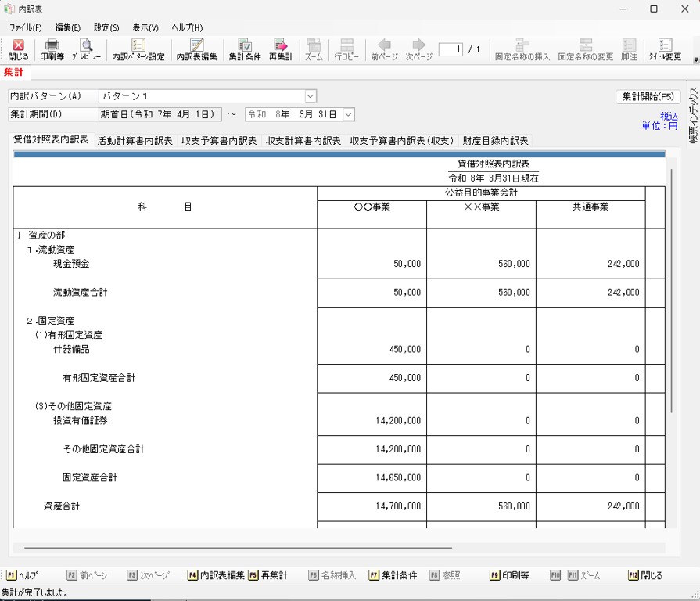Image resolution: width=700 pixels, height=601 pixels.
Task: Open 内訳パターン設定 from the toolbar
Action: (x=138, y=50)
